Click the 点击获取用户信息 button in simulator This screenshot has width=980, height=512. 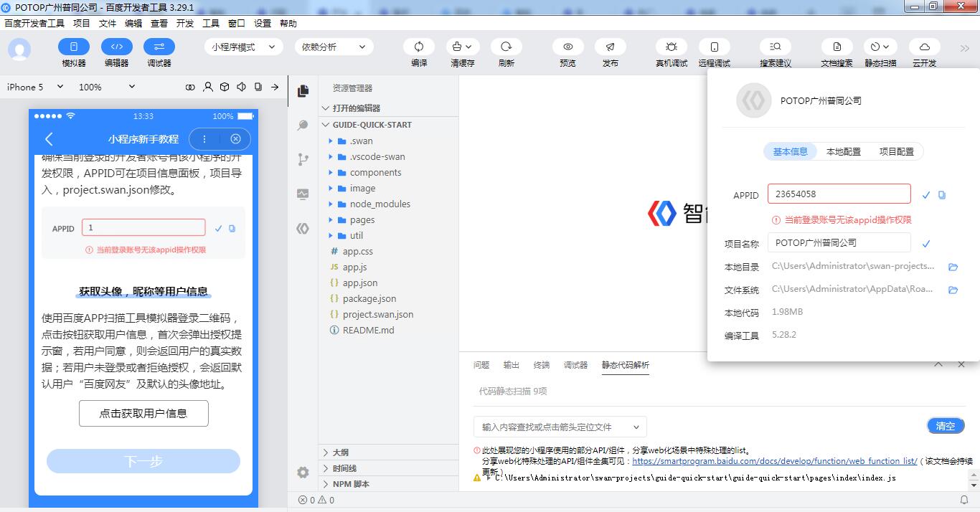[x=143, y=413]
